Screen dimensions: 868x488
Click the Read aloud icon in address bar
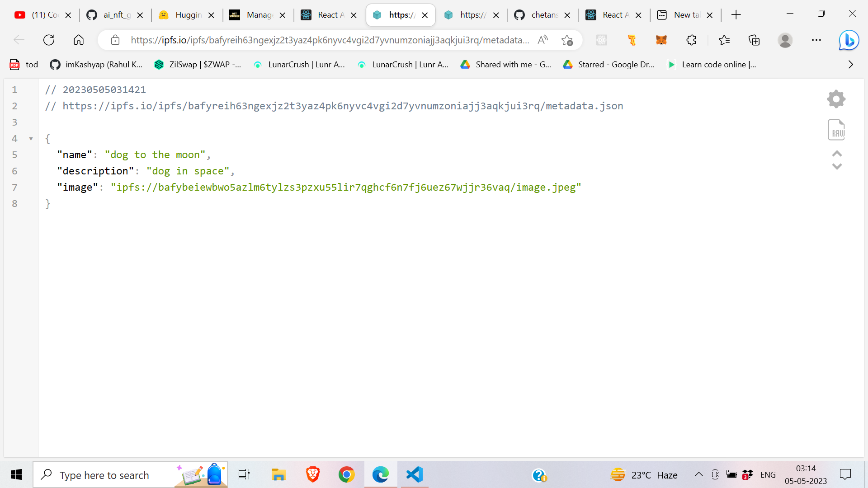pyautogui.click(x=542, y=40)
